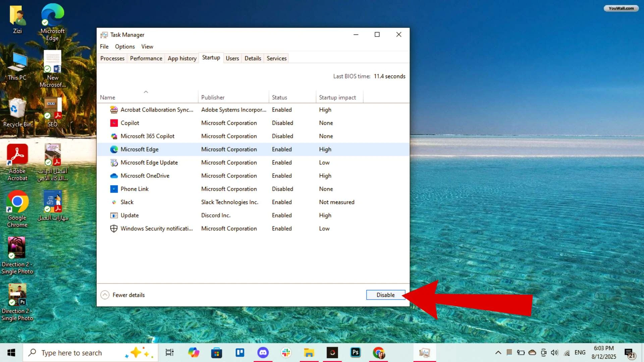Select the Zizi user folder desktop icon
Screen dimensions: 644x362
coord(17,20)
